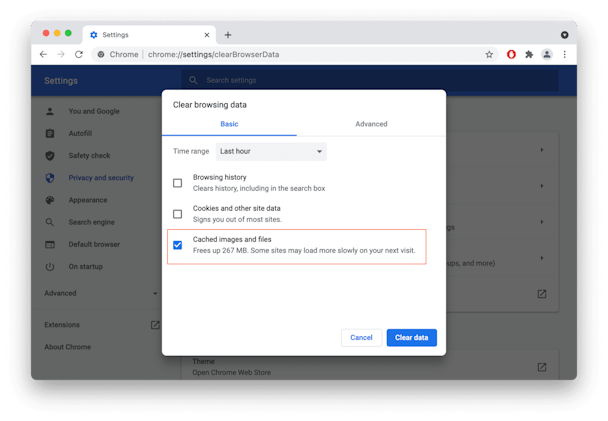Screen dimensions: 608x421
Task: Open new tab with plus button
Action: tap(228, 35)
